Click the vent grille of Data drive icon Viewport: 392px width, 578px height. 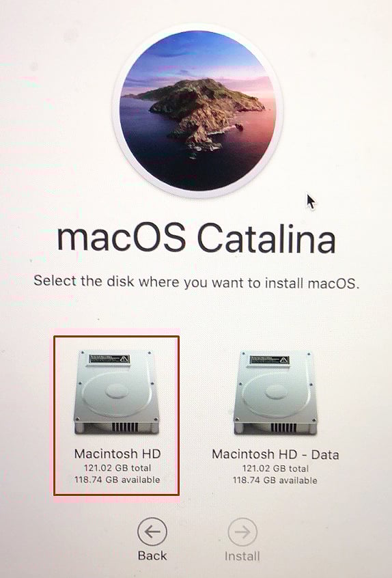283,428
